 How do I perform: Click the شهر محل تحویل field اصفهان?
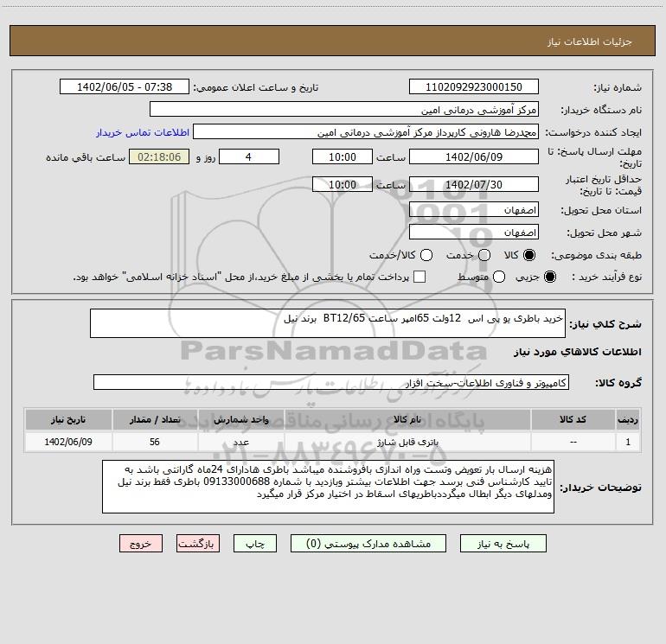[x=474, y=232]
